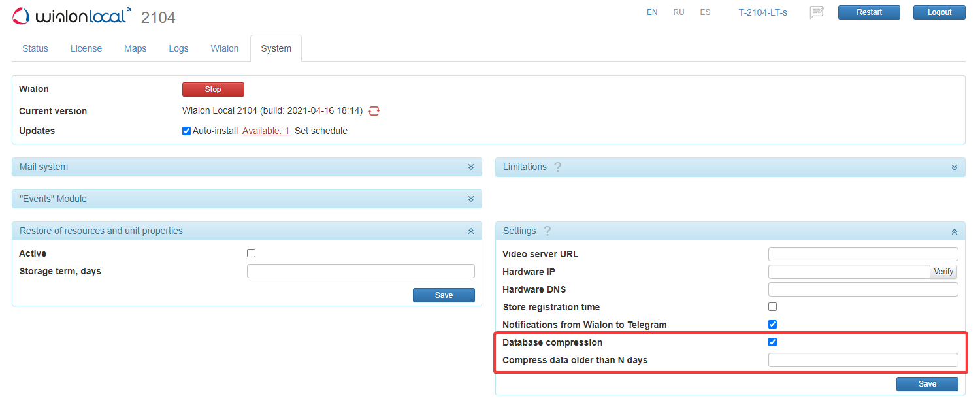The width and height of the screenshot is (980, 405).
Task: Check the Store registration time box
Action: 772,307
